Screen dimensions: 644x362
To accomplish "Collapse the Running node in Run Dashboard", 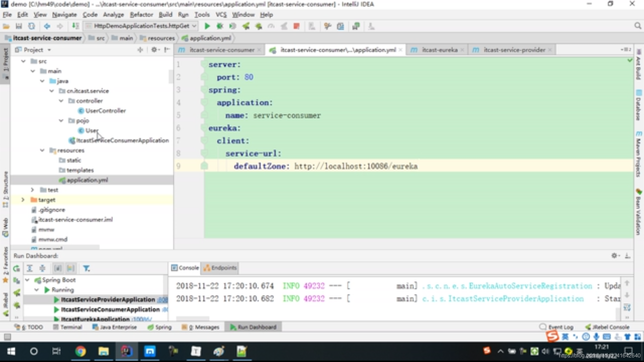I will pyautogui.click(x=37, y=290).
